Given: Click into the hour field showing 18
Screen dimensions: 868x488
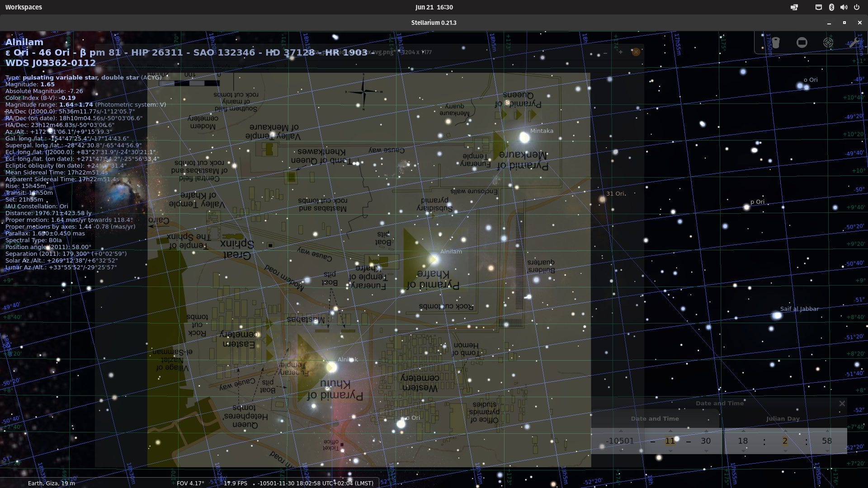Looking at the screenshot, I should pyautogui.click(x=743, y=441).
